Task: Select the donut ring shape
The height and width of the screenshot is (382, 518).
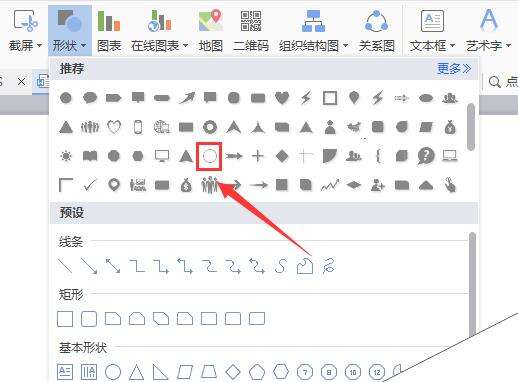Action: coord(210,127)
